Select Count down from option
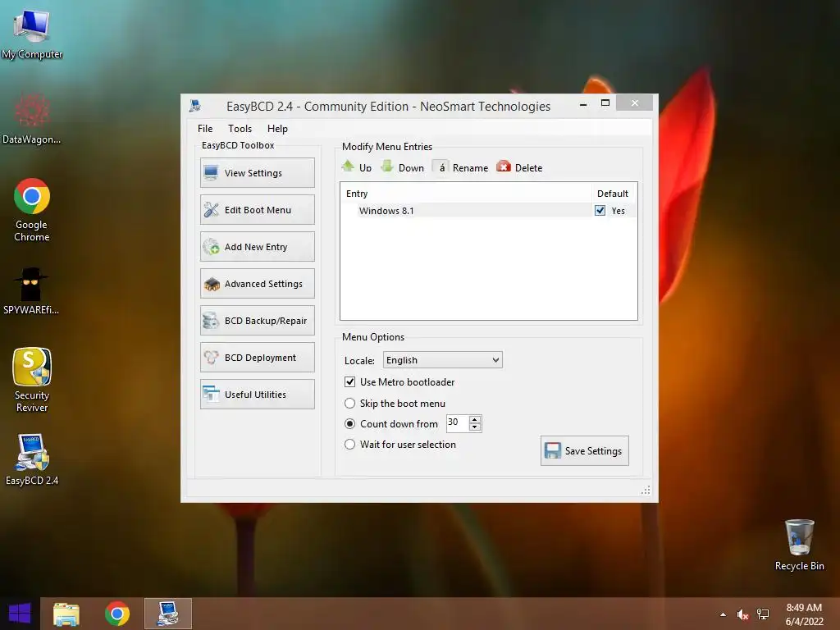This screenshot has width=840, height=630. (349, 424)
